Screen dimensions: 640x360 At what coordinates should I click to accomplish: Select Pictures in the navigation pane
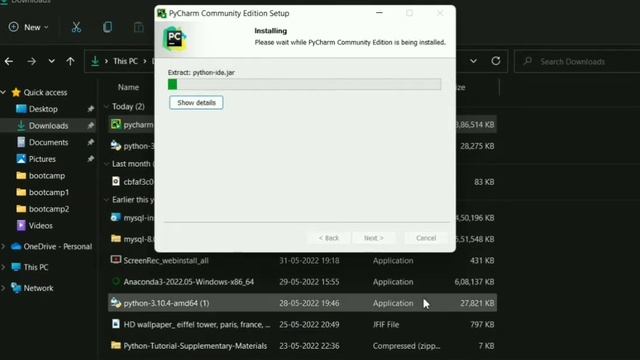pyautogui.click(x=42, y=159)
